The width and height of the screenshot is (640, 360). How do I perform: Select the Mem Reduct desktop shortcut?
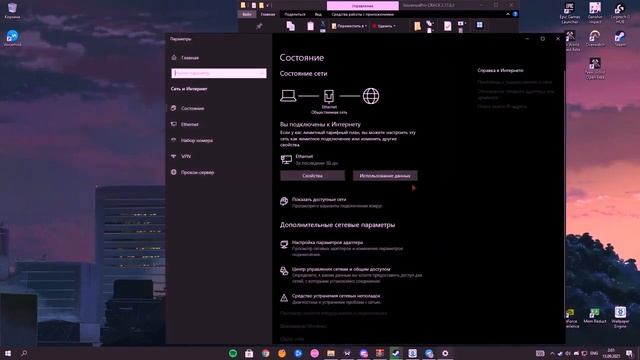[595, 316]
